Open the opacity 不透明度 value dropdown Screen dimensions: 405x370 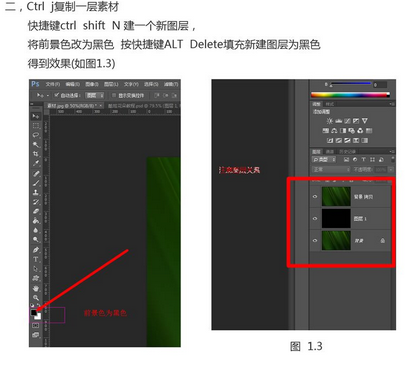coord(390,170)
